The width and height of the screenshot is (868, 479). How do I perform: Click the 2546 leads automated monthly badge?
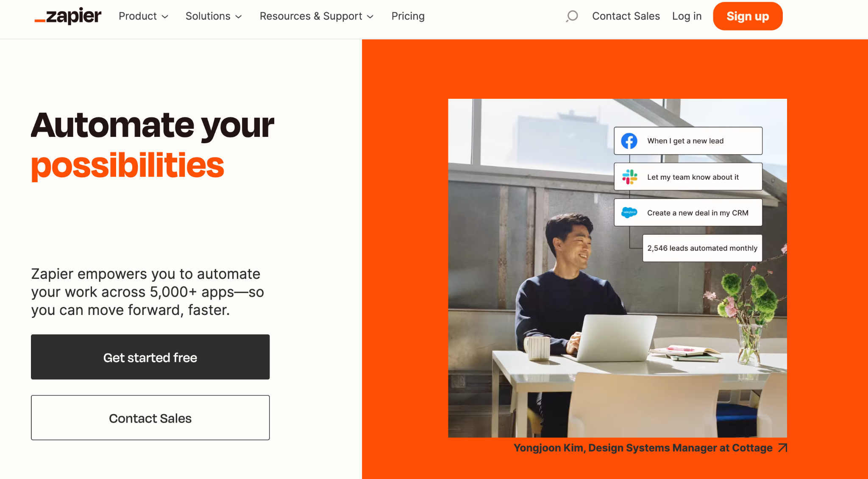pos(702,247)
